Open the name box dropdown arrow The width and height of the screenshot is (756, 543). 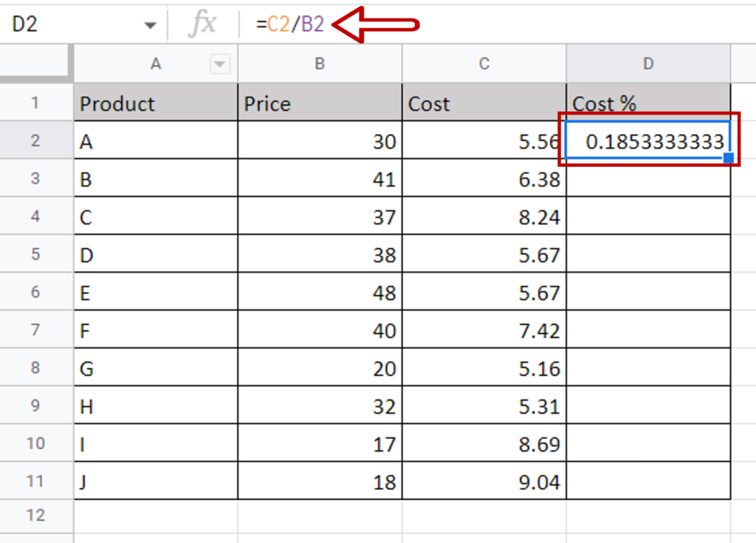pos(151,25)
